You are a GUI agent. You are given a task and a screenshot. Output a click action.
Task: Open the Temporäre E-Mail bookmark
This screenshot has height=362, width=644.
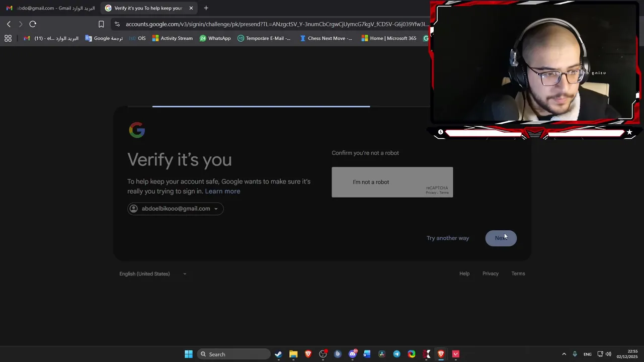pyautogui.click(x=264, y=38)
